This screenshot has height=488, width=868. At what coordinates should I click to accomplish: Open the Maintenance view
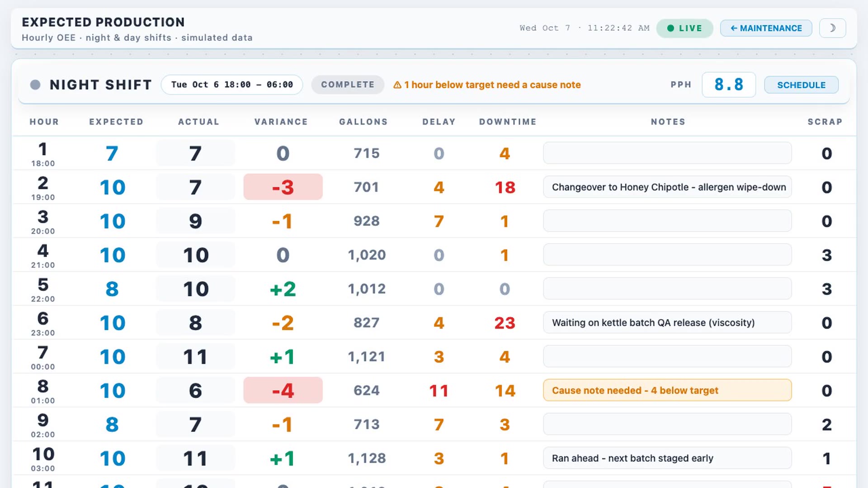766,28
